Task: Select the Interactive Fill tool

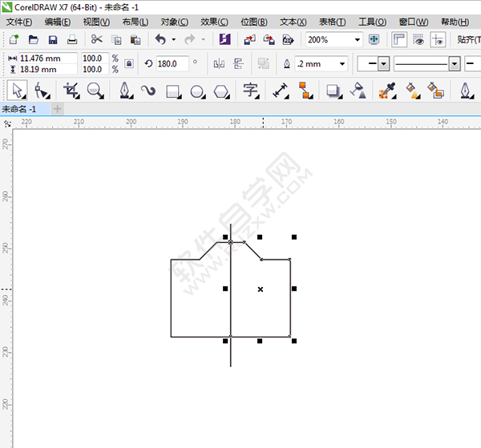Action: [412, 91]
